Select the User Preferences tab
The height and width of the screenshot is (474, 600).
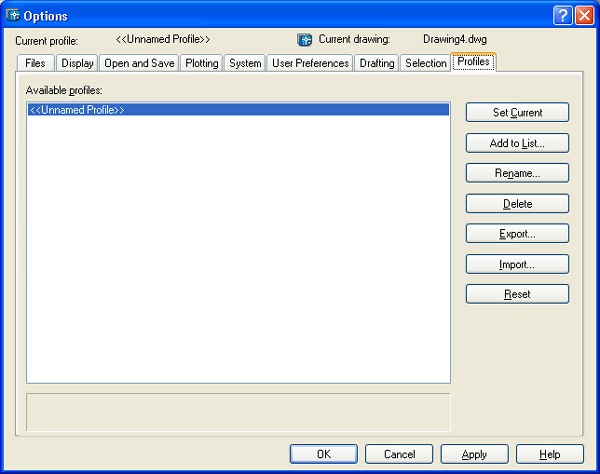point(310,63)
